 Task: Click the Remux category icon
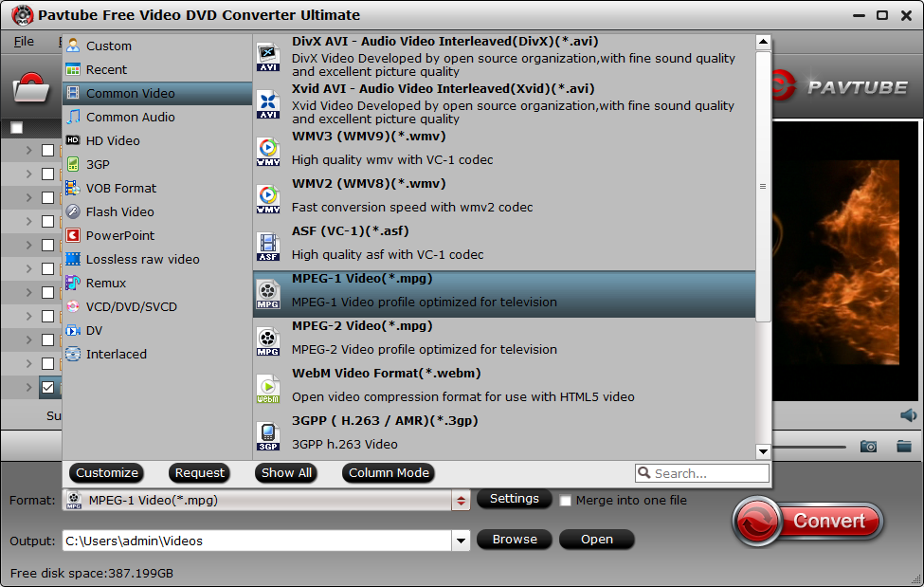click(73, 283)
